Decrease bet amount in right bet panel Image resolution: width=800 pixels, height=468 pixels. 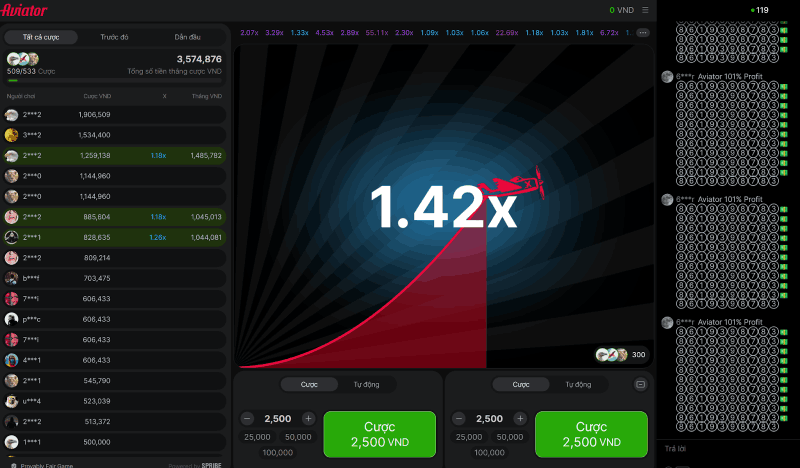(459, 418)
